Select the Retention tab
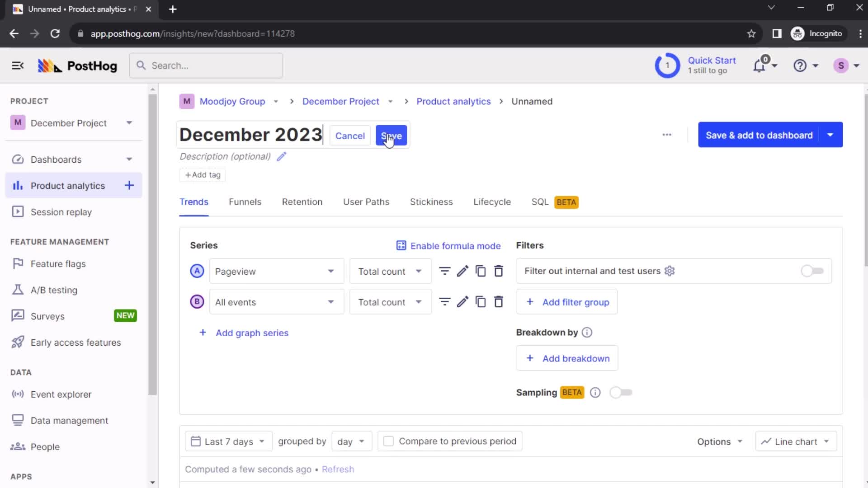 [x=302, y=202]
